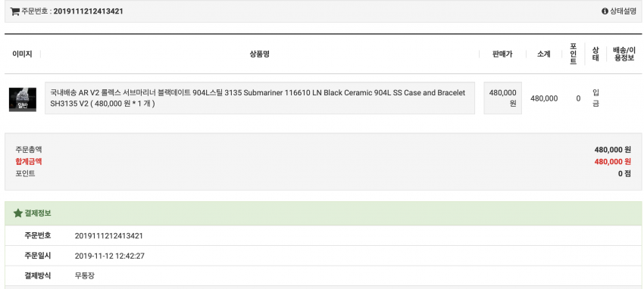Click the order number in header bar
This screenshot has width=644, height=289.
coord(88,11)
